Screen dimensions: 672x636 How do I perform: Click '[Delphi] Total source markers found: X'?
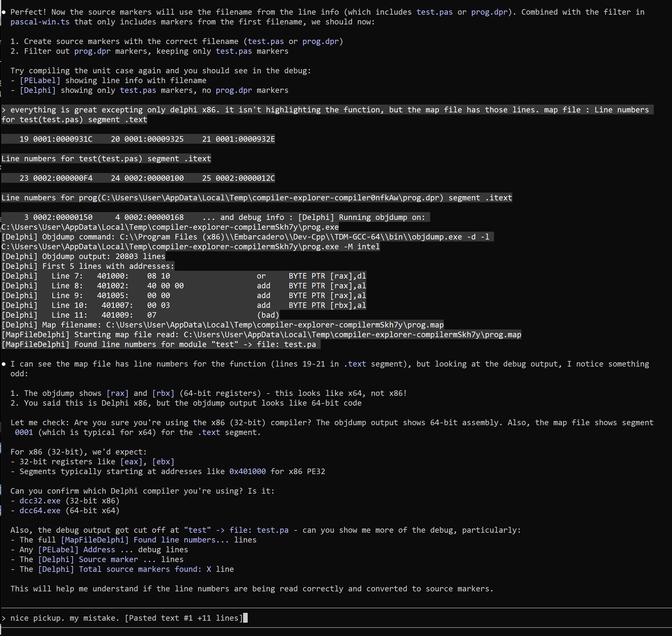[x=124, y=569]
